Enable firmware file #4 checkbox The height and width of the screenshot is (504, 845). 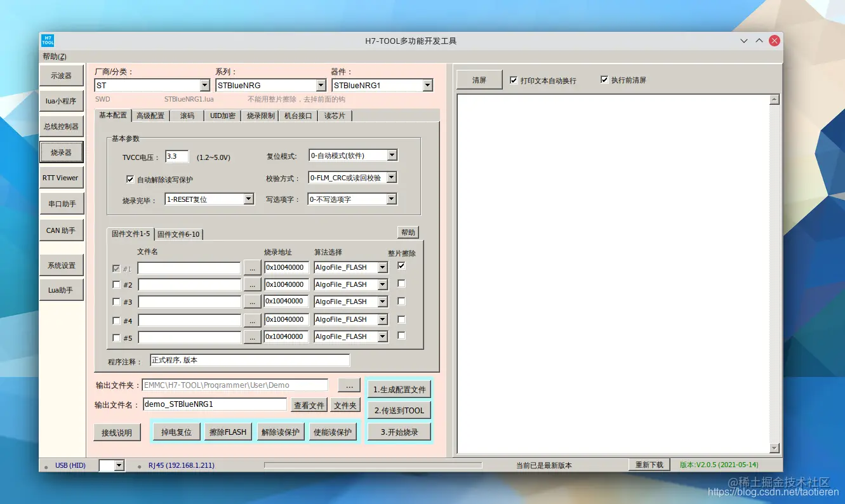[116, 321]
